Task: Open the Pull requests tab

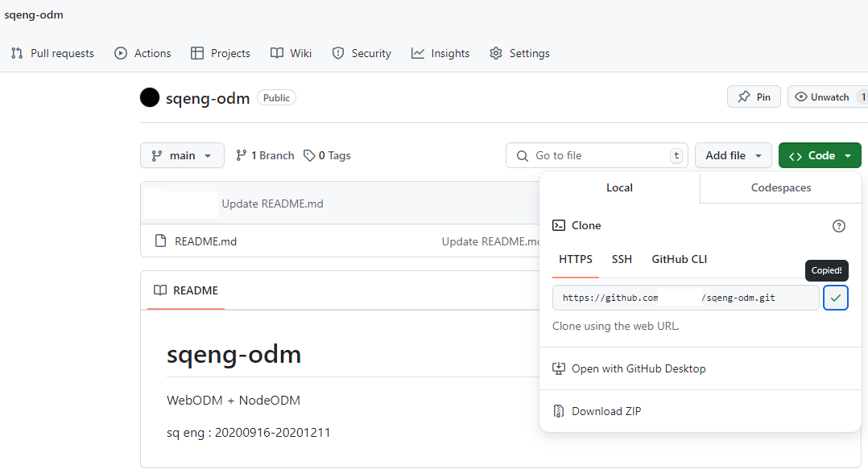Action: tap(52, 53)
